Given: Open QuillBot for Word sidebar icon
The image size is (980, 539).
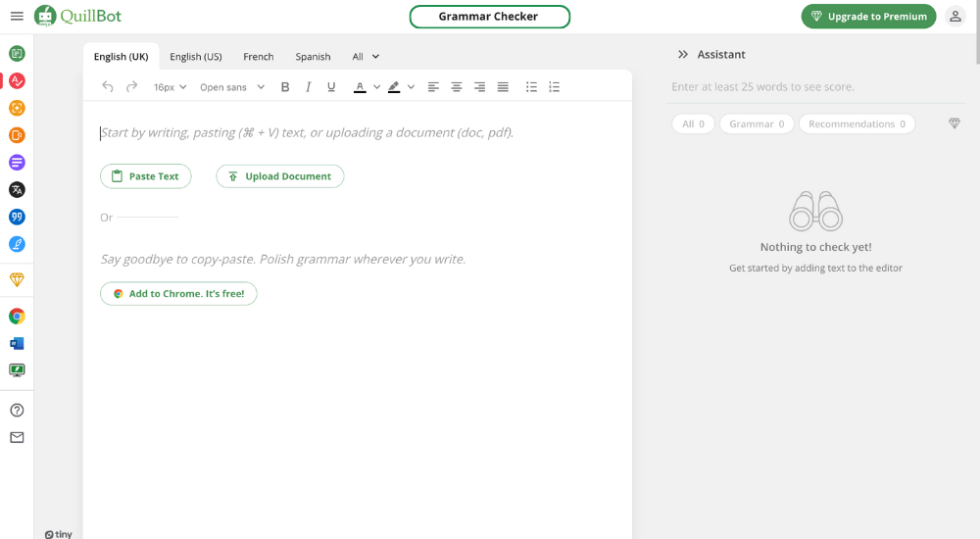Looking at the screenshot, I should pos(17,343).
